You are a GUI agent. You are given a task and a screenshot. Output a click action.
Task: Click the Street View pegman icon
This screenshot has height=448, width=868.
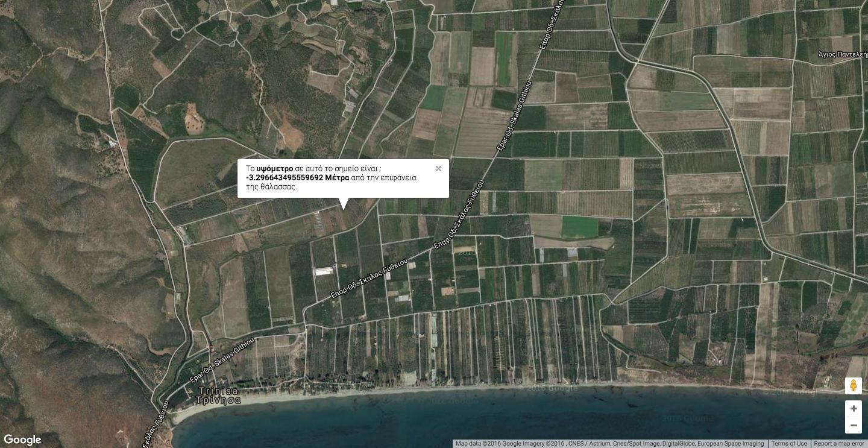(x=853, y=385)
